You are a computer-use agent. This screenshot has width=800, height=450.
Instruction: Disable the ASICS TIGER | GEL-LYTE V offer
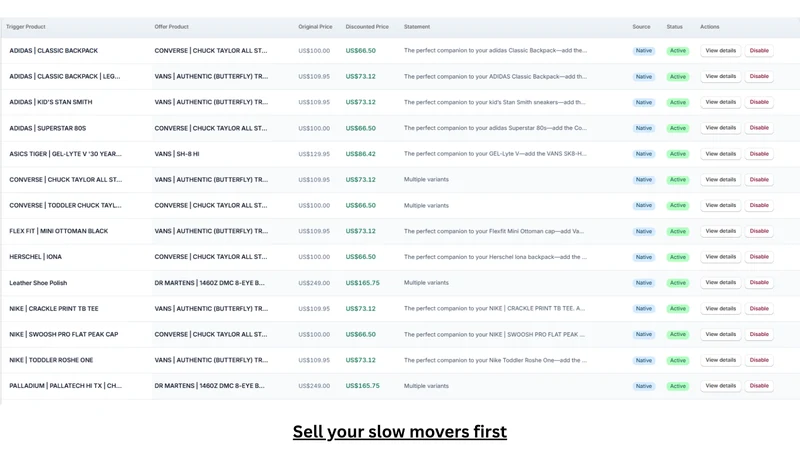[x=759, y=154]
